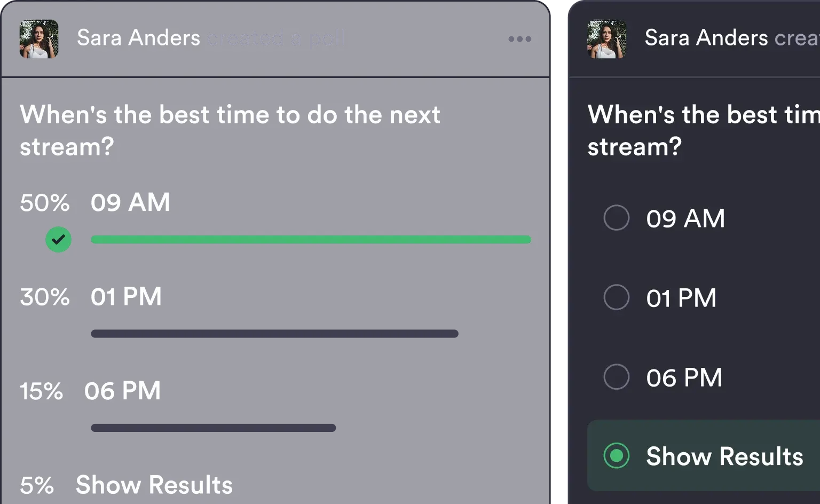This screenshot has width=820, height=504.
Task: Click the 30% percentage label
Action: 45,297
